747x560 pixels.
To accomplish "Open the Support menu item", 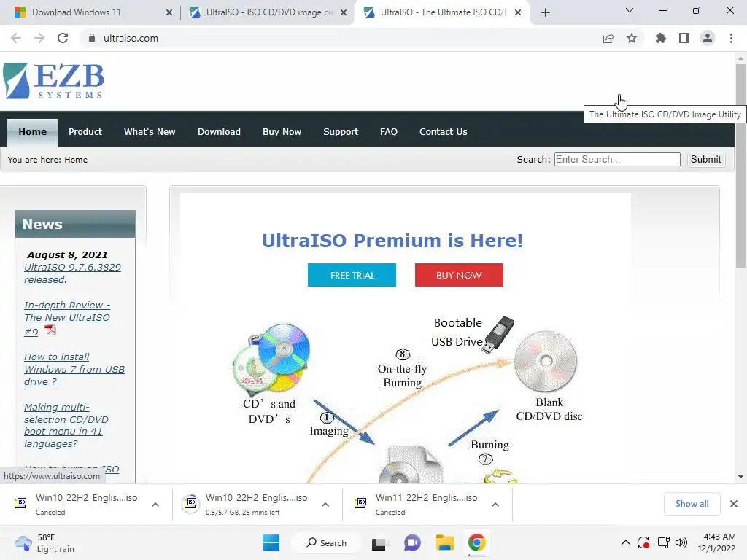I will tap(341, 132).
